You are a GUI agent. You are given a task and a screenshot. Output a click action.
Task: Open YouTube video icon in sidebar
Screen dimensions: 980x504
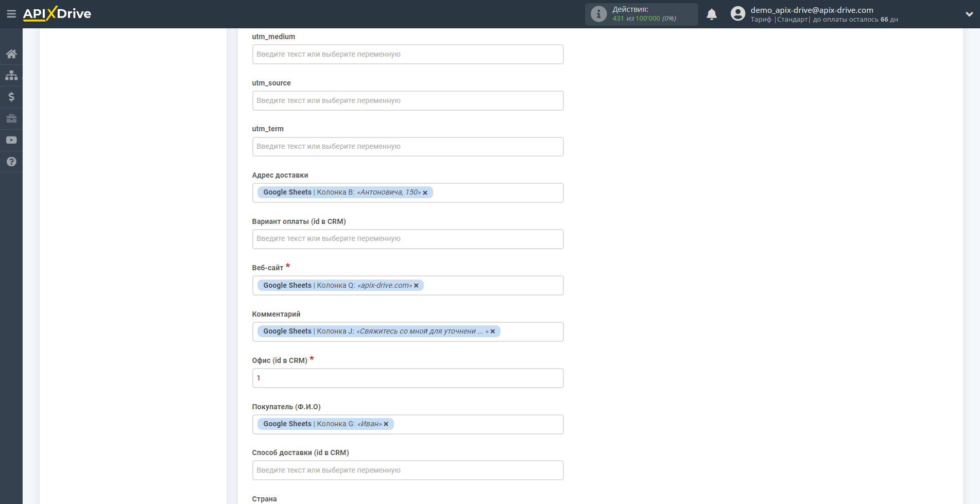[x=11, y=140]
